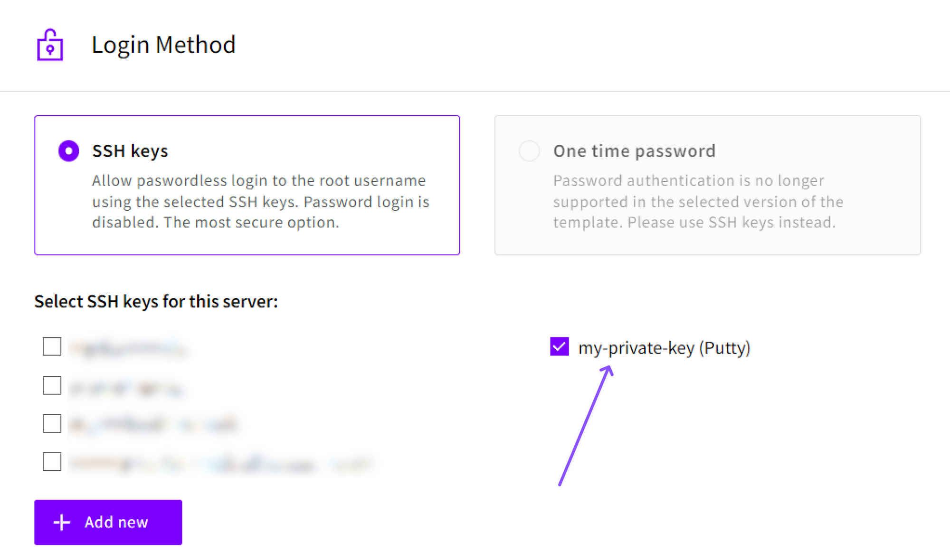Click the SSH keys passwordless login description
Image resolution: width=950 pixels, height=560 pixels.
[x=260, y=201]
